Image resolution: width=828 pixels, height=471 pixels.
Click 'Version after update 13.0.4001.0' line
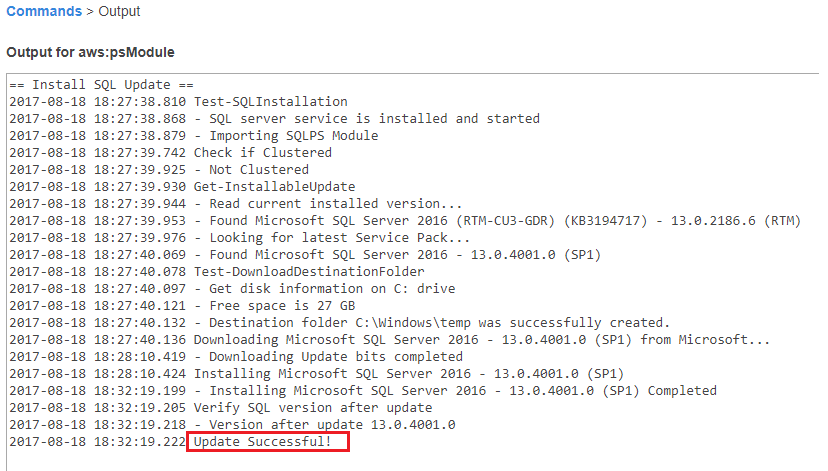pyautogui.click(x=232, y=425)
